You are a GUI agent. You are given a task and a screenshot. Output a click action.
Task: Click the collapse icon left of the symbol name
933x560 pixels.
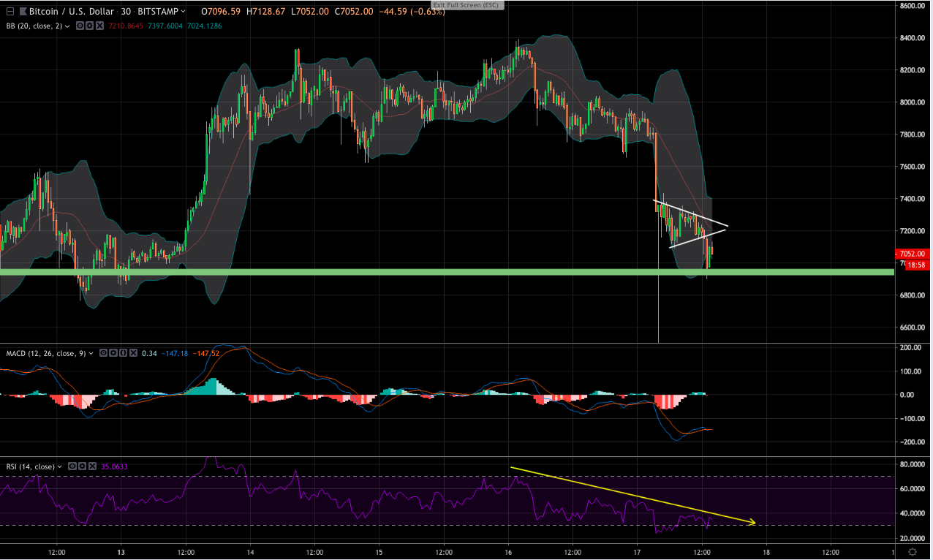(x=11, y=12)
